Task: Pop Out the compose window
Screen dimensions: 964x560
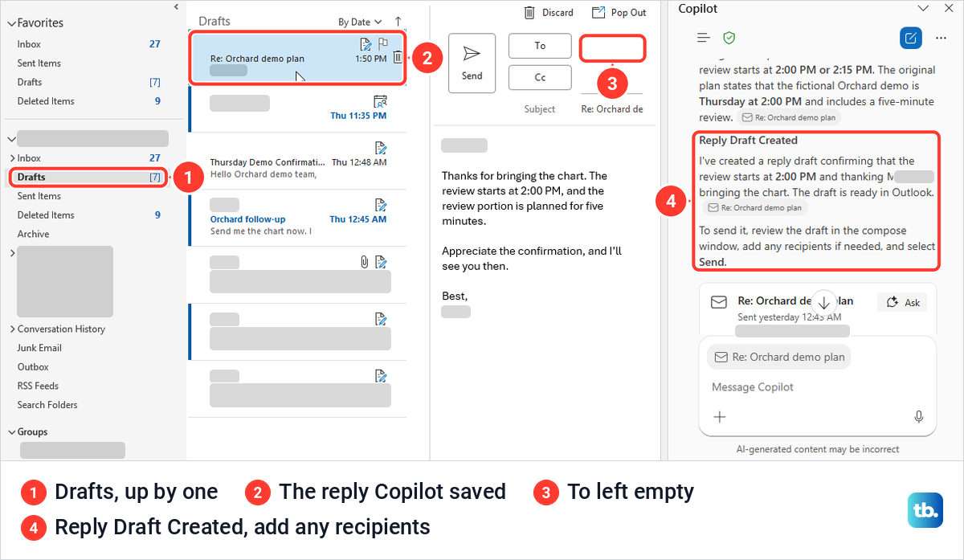Action: pyautogui.click(x=619, y=12)
